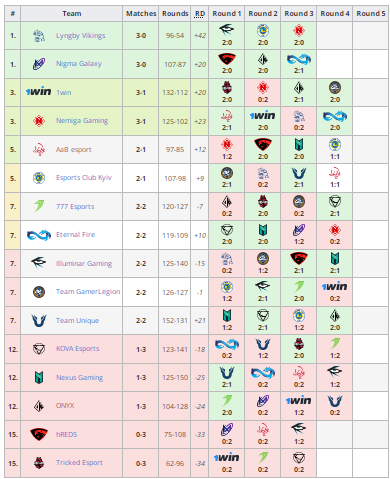Click the Team Unique logo in team column
The width and height of the screenshot is (390, 479).
(x=39, y=321)
